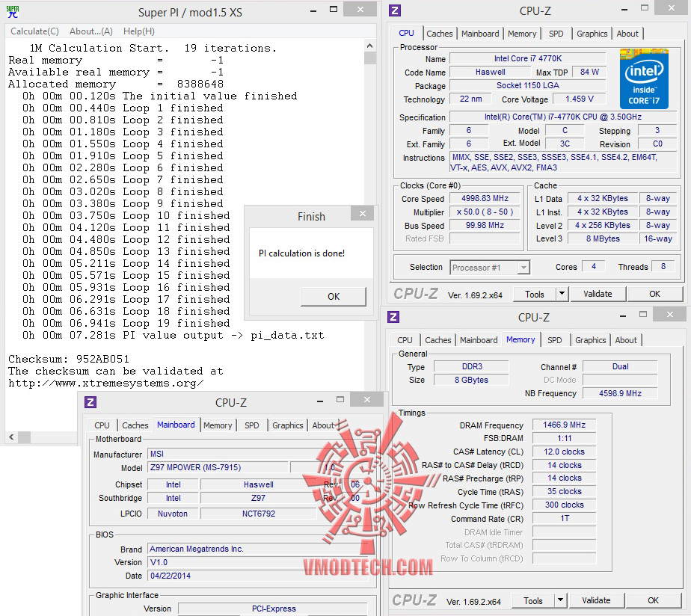The width and height of the screenshot is (691, 616).
Task: Select CPU tab in top CPU-Z window
Action: (x=406, y=33)
